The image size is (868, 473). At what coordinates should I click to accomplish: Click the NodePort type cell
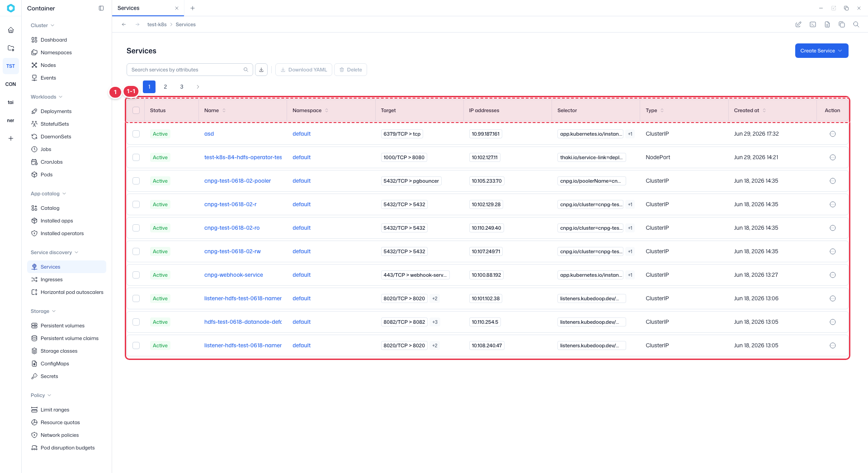point(658,157)
